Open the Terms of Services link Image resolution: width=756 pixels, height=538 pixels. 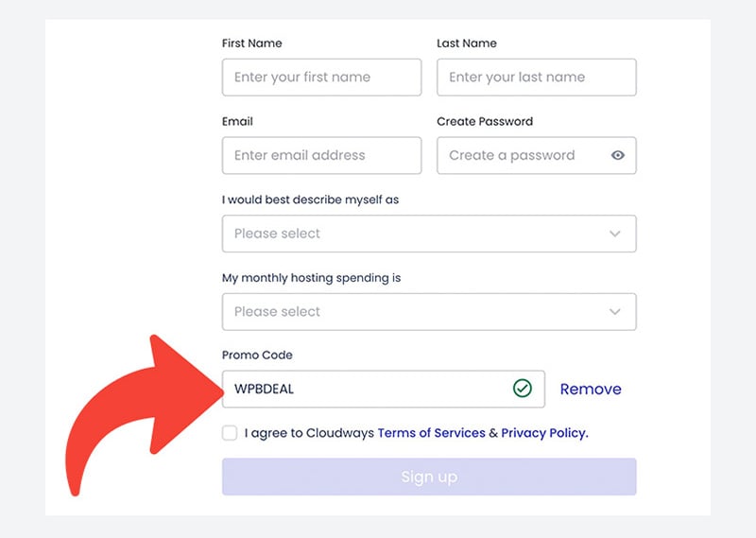click(432, 433)
